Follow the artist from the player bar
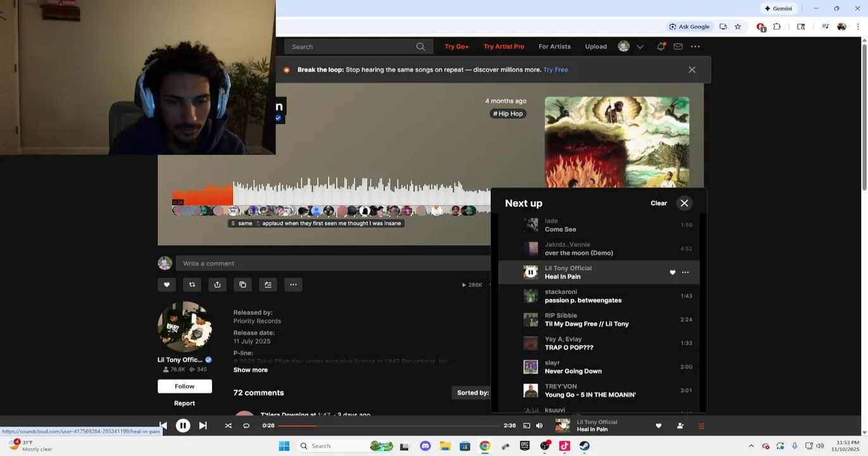The height and width of the screenshot is (456, 868). [x=680, y=426]
